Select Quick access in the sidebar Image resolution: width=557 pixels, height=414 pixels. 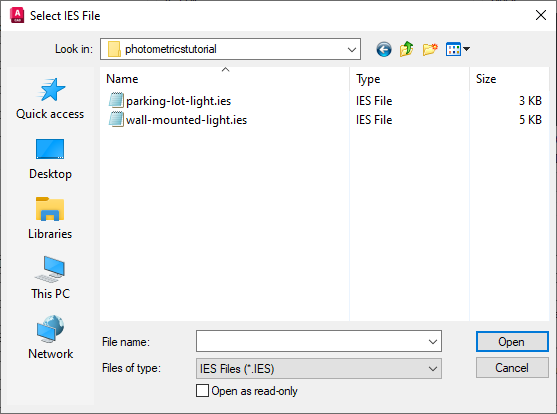[x=50, y=99]
